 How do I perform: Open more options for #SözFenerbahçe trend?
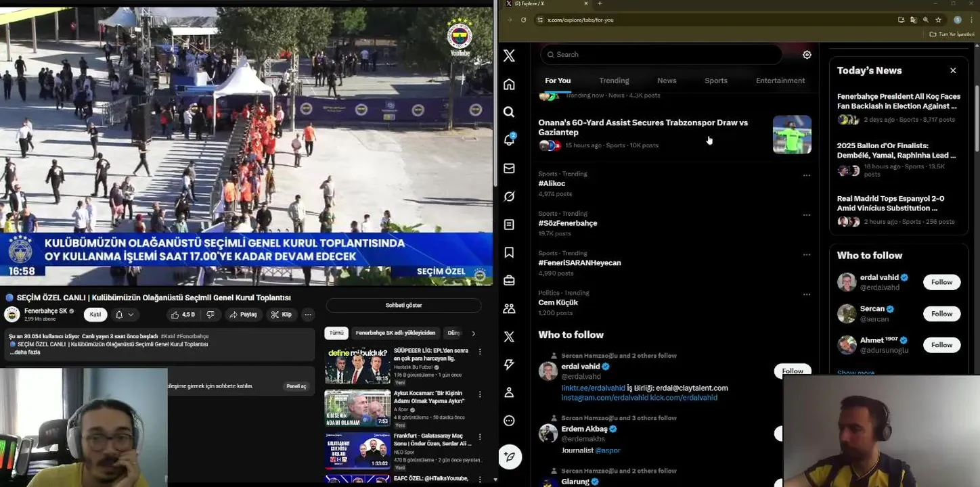[806, 215]
